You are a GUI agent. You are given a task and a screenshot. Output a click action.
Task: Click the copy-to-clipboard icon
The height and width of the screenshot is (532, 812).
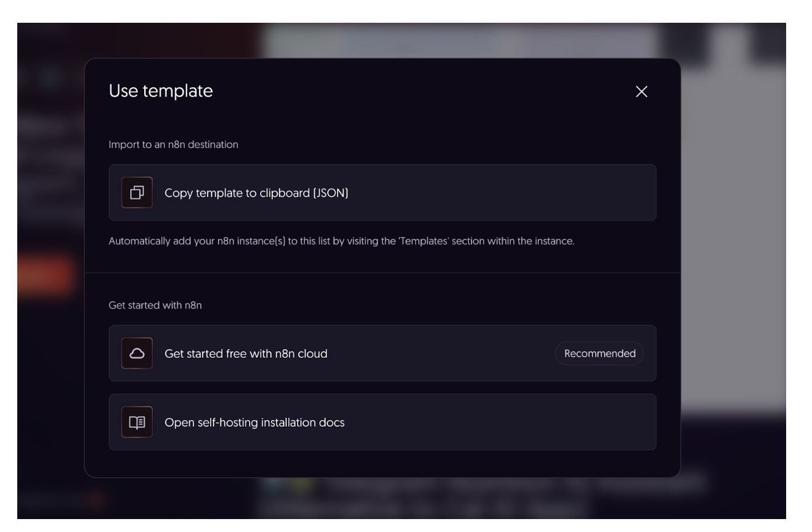pos(137,193)
